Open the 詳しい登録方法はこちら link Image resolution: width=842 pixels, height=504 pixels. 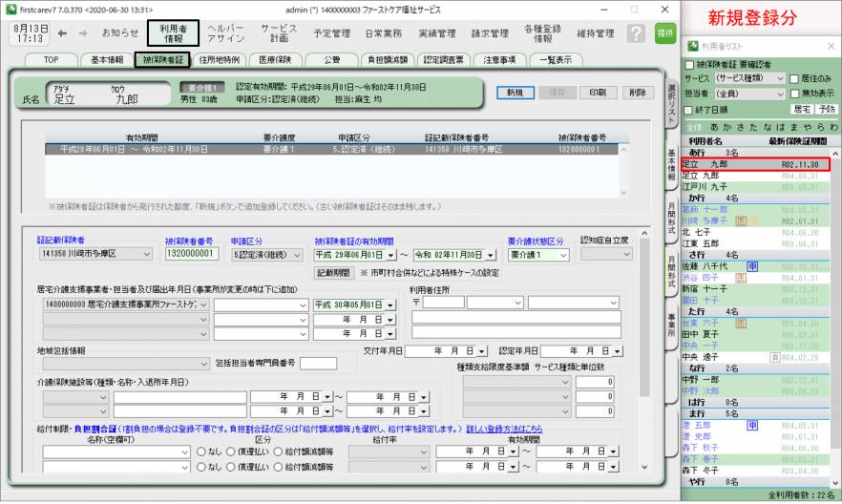tap(504, 430)
